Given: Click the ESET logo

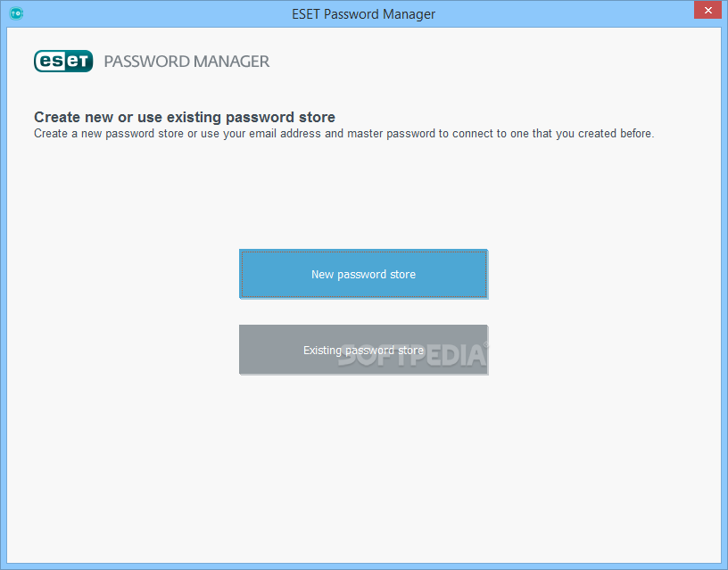Looking at the screenshot, I should coord(63,62).
